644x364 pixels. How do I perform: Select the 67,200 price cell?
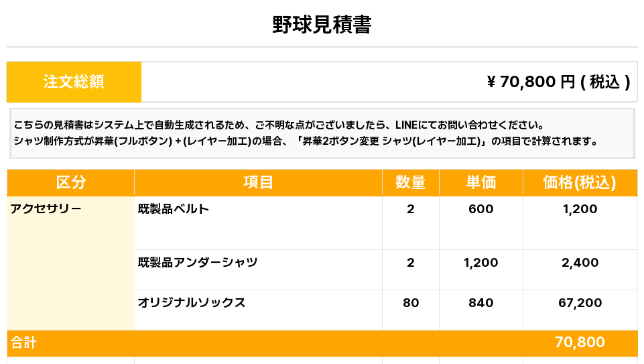point(580,303)
